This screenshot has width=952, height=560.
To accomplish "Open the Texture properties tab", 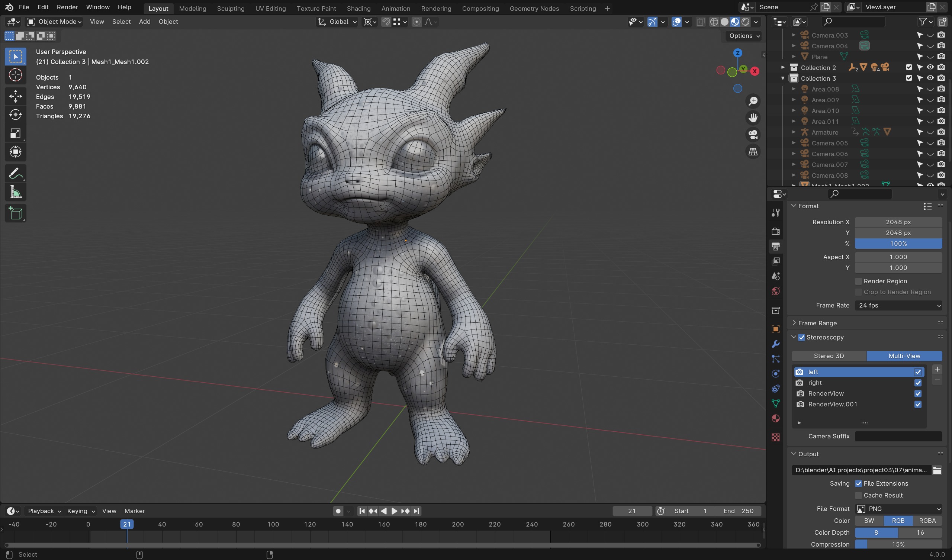I will [776, 437].
